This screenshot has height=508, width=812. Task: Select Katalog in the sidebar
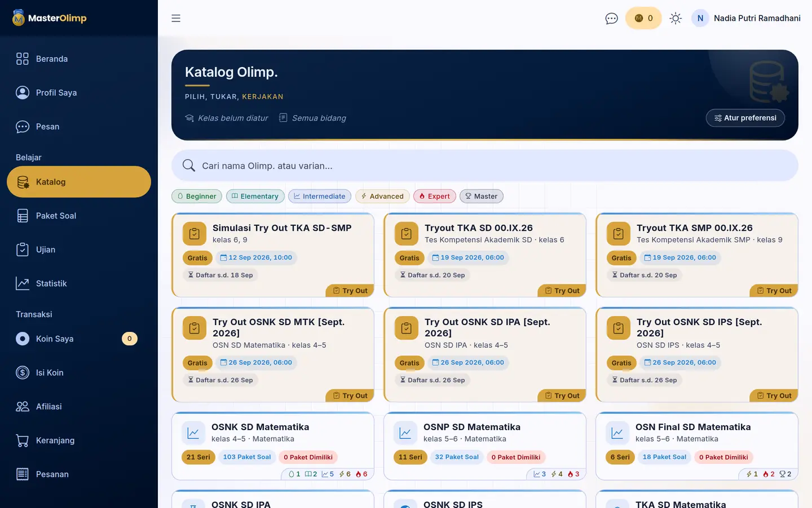[79, 182]
